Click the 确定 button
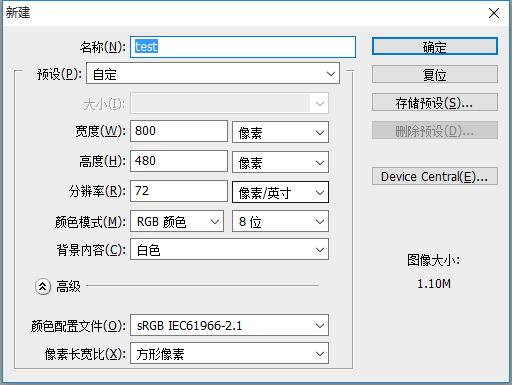512x385 pixels. coord(435,46)
